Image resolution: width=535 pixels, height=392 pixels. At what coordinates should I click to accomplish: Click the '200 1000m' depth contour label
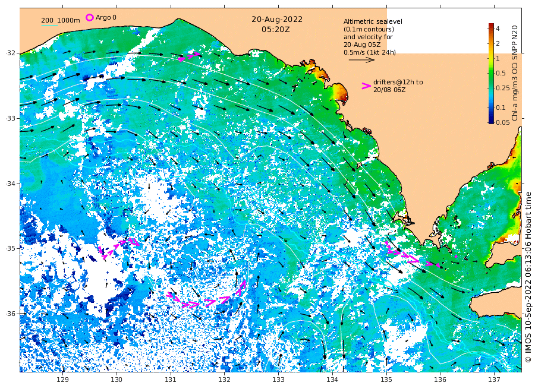[x=61, y=20]
